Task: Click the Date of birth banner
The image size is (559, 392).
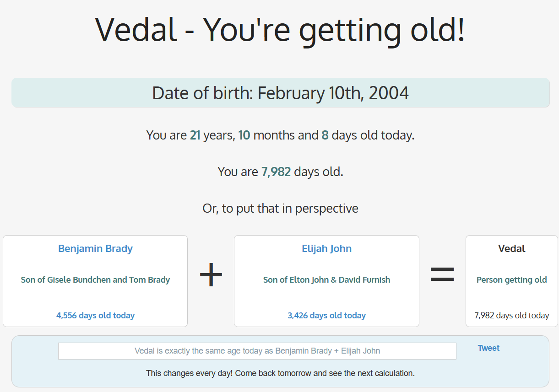Action: click(x=280, y=93)
